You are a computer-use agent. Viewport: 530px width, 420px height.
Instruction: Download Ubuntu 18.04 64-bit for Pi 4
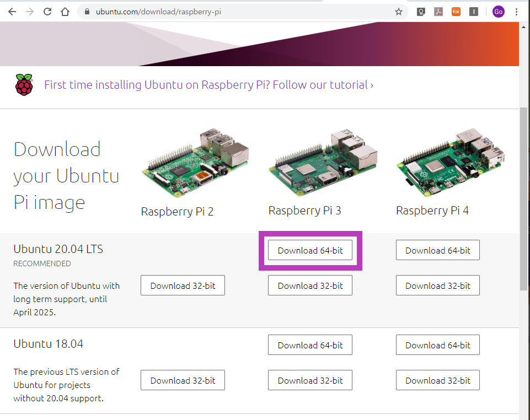pos(438,345)
